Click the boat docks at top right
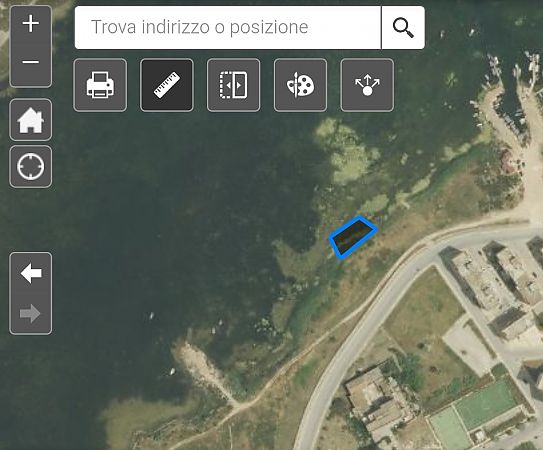Viewport: 543px width, 450px height. [x=511, y=94]
